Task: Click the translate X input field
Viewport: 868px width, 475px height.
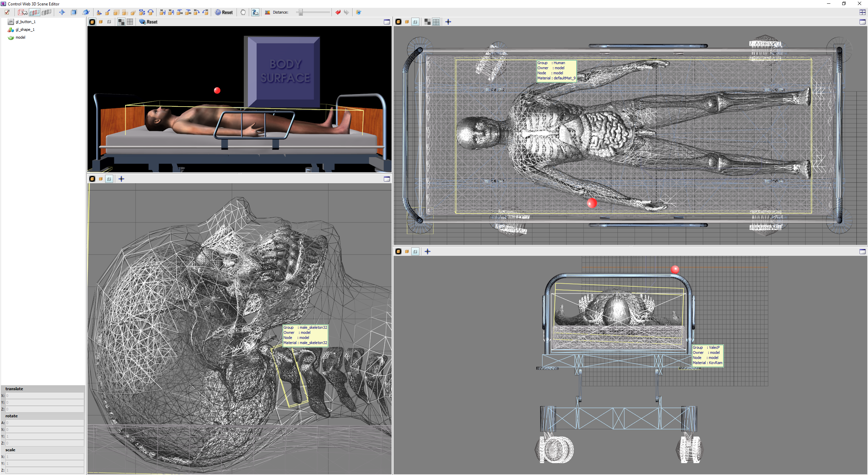Action: [x=45, y=396]
